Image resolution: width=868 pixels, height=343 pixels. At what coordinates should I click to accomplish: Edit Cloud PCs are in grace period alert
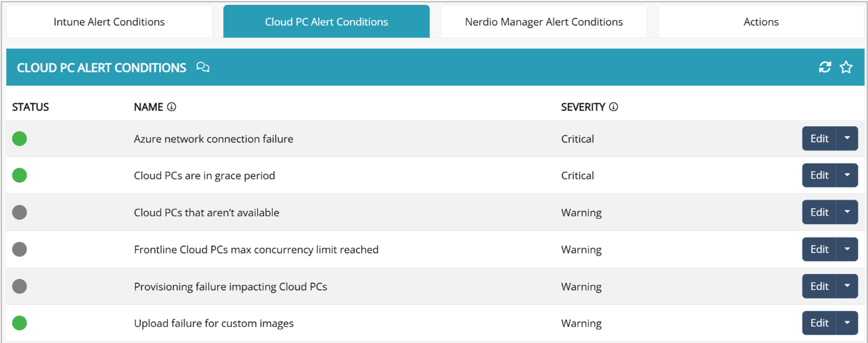[x=819, y=175]
